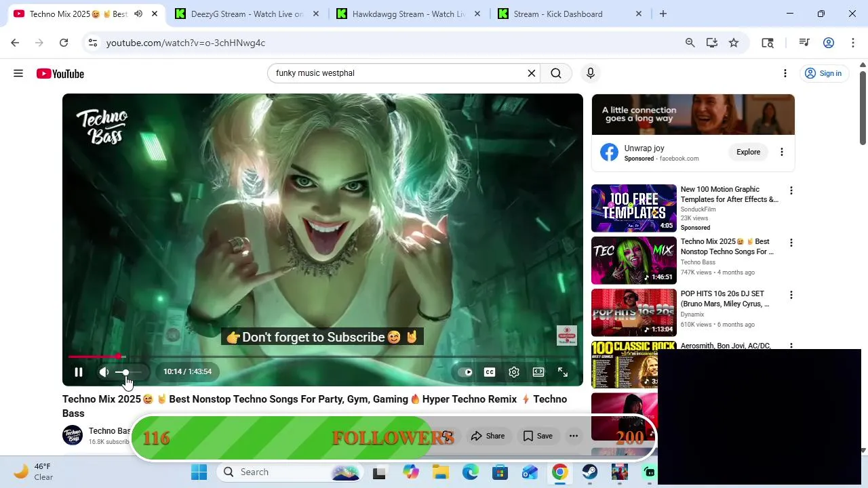
Task: Open Microsoft Edge from the taskbar
Action: [x=471, y=472]
